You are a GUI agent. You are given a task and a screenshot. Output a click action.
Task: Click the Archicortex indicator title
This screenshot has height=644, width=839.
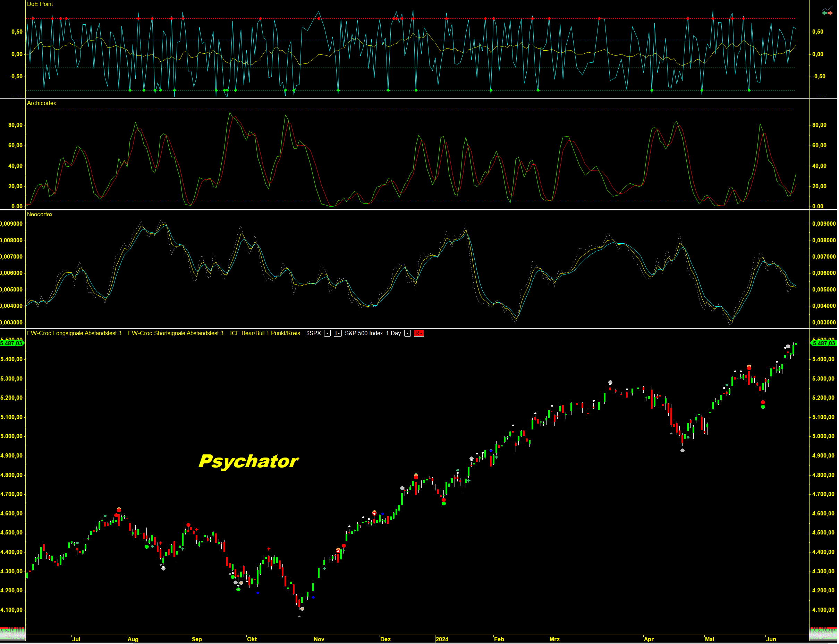[41, 103]
